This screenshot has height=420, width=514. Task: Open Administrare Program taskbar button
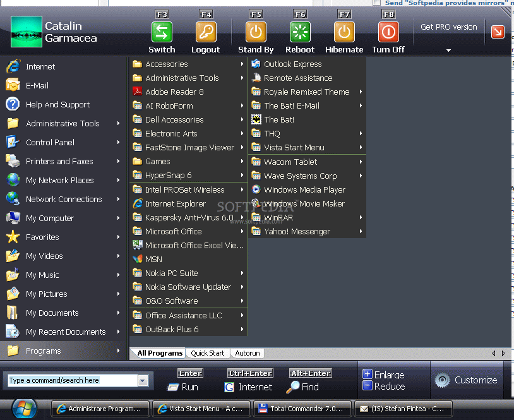click(x=100, y=409)
